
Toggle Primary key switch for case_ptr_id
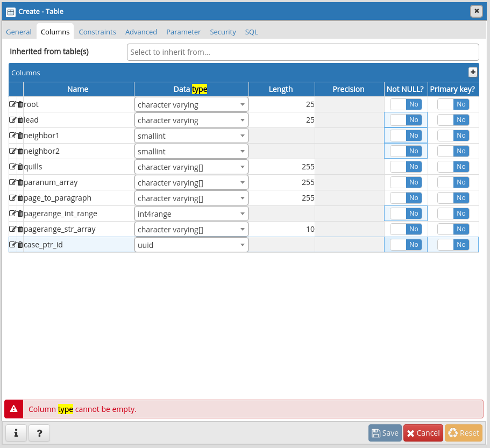coord(453,245)
